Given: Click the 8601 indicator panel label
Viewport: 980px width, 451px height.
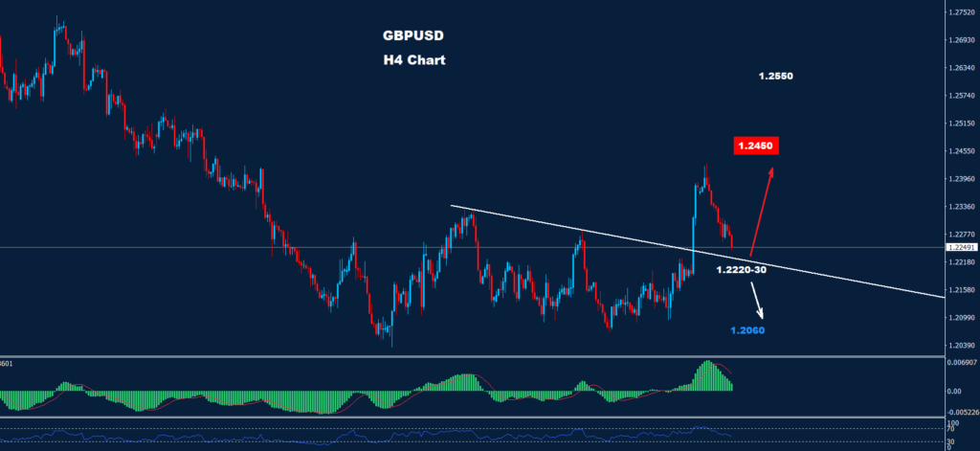Looking at the screenshot, I should click(x=7, y=363).
